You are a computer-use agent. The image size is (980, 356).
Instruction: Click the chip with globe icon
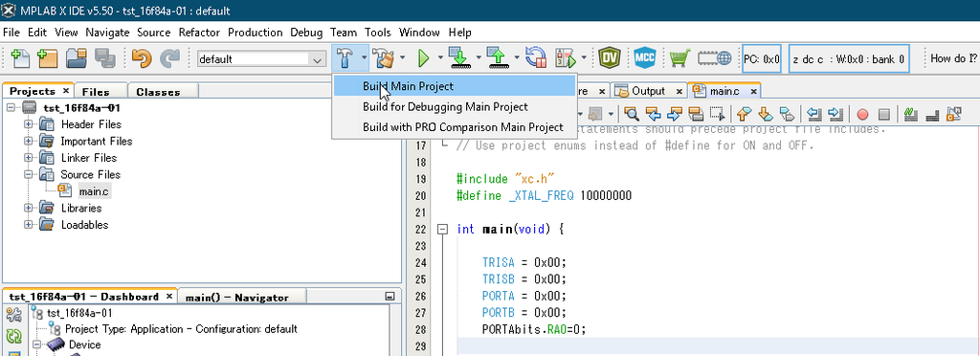[x=714, y=58]
